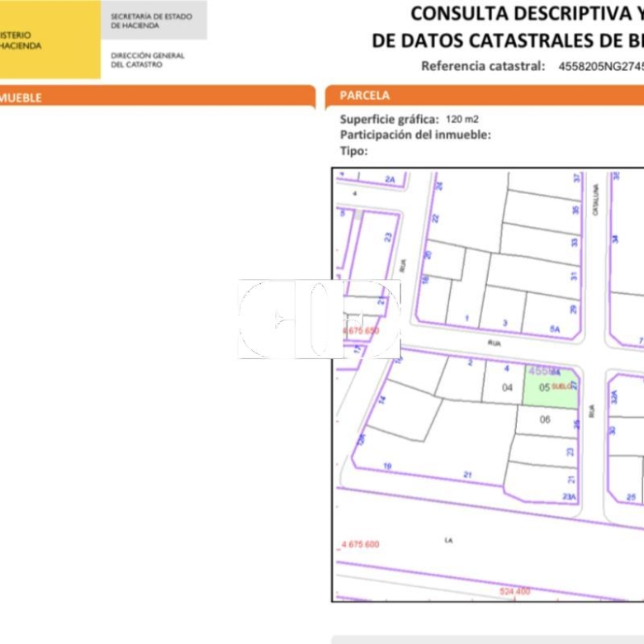Viewport: 644px width, 644px height.
Task: Click the red '524.400' coordinate label
Action: [515, 591]
